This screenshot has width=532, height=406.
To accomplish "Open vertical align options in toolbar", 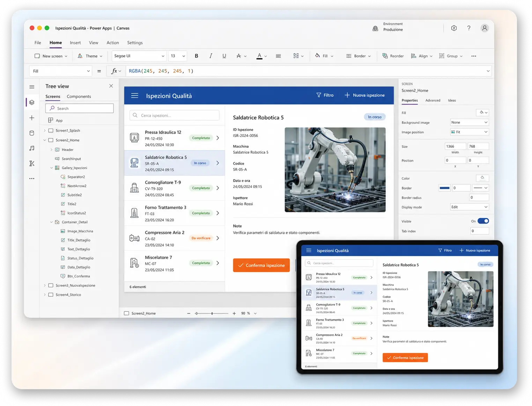I will tap(298, 56).
